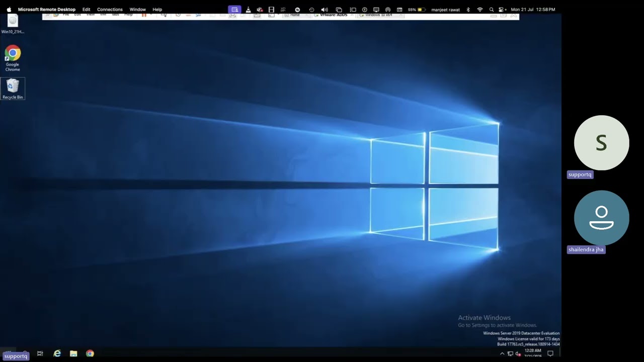The image size is (644, 362).
Task: Select the shailendra jha participant avatar
Action: pos(601,218)
